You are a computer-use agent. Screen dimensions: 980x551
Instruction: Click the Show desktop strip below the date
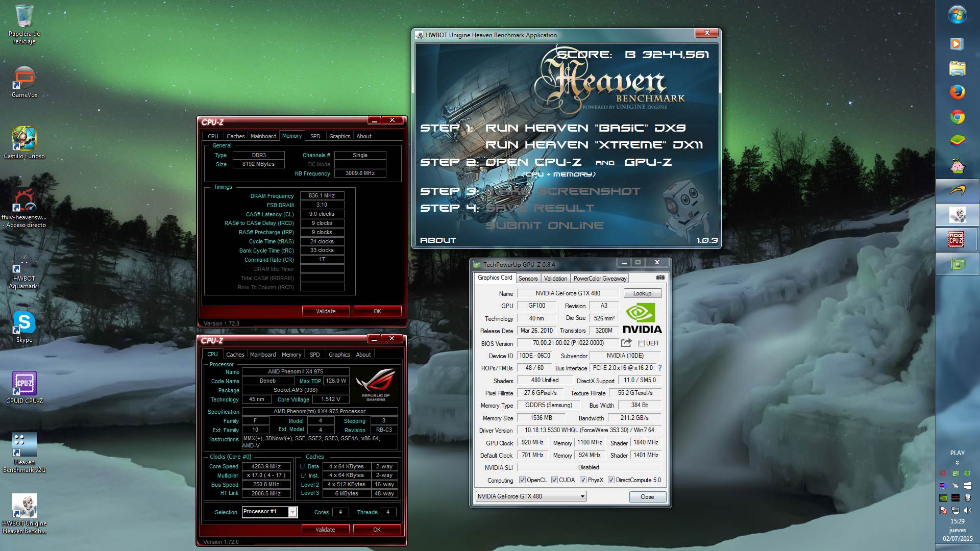point(958,547)
